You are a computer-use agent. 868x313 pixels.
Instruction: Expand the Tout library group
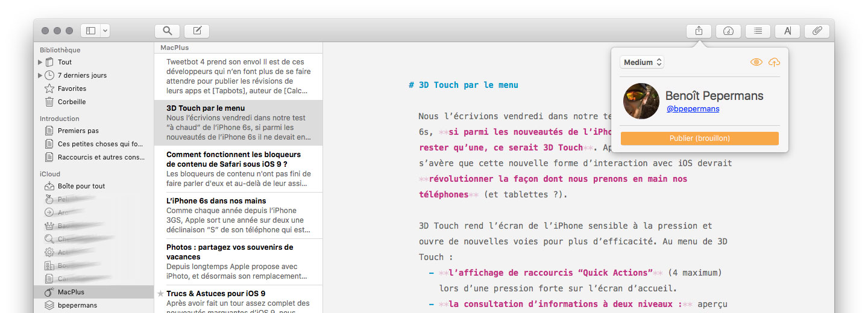(x=40, y=62)
